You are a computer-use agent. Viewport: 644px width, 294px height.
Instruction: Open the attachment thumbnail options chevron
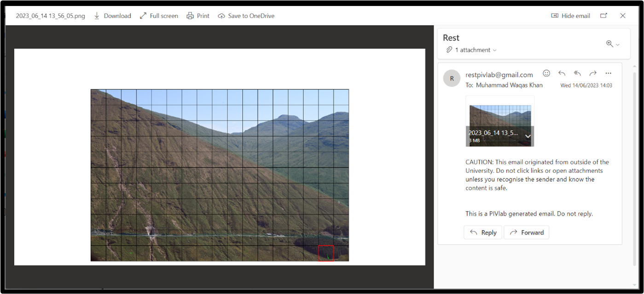528,136
